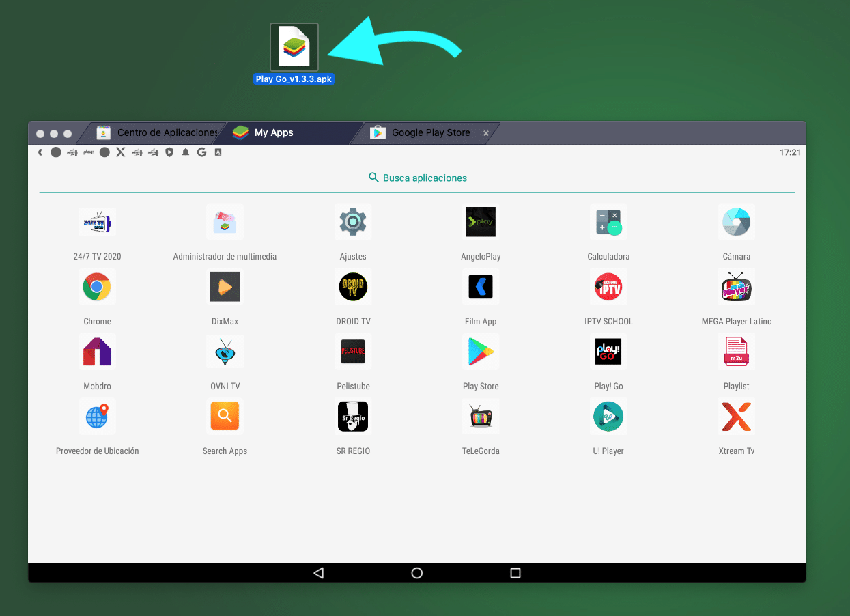Launch the TeLeGorda app

[481, 417]
